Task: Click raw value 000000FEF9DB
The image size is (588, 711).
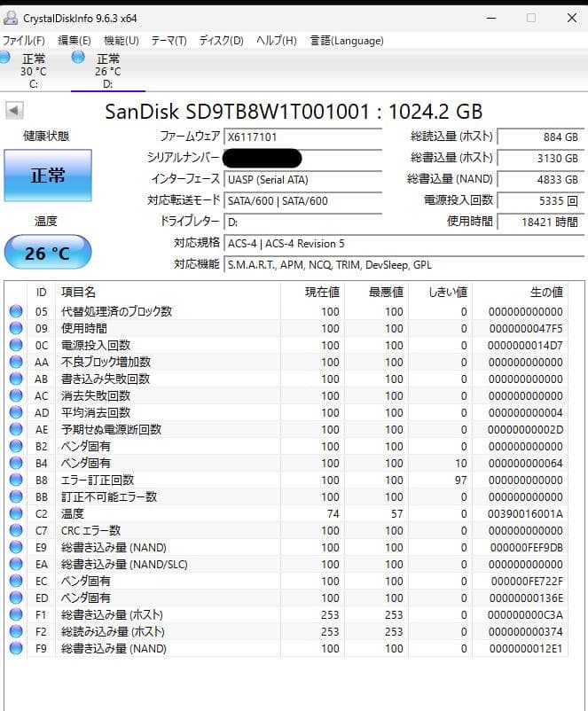Action: (526, 547)
